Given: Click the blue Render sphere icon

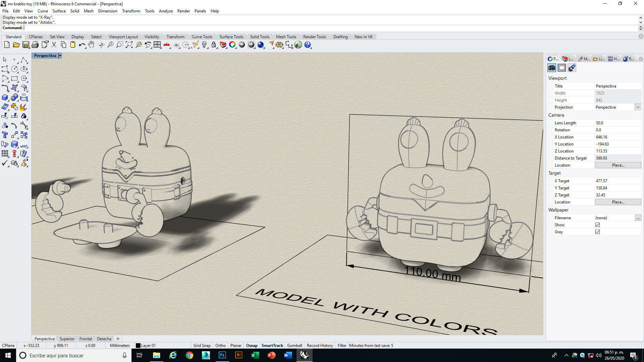Looking at the screenshot, I should (261, 45).
